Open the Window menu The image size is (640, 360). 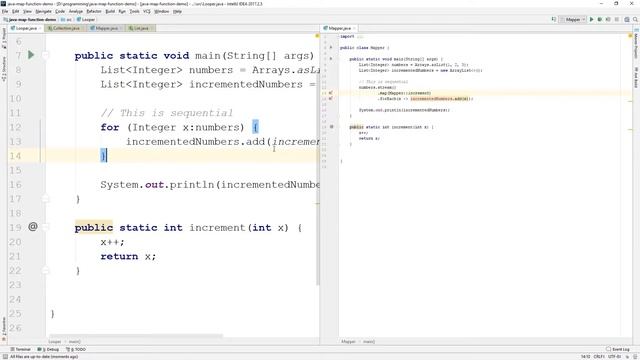(x=162, y=11)
